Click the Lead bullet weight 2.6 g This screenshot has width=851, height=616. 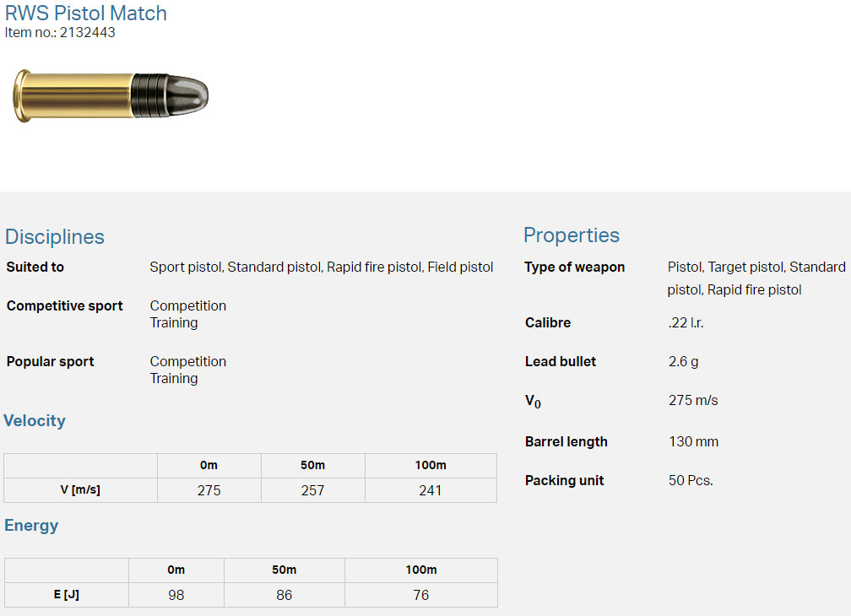coord(683,362)
